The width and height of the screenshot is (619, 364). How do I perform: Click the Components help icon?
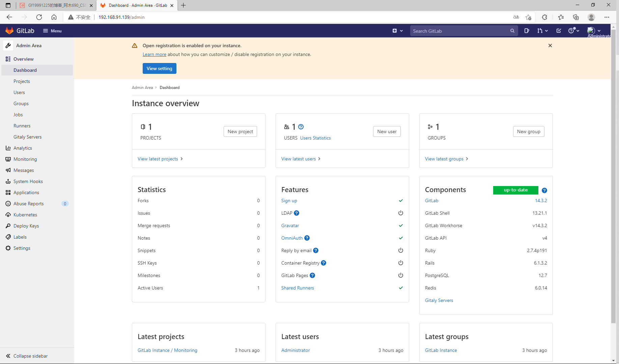click(544, 190)
